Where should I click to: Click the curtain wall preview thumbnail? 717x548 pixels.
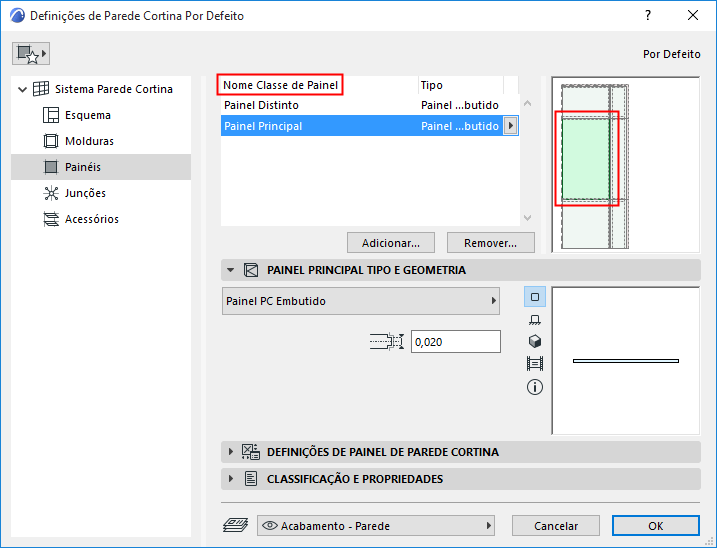(626, 165)
